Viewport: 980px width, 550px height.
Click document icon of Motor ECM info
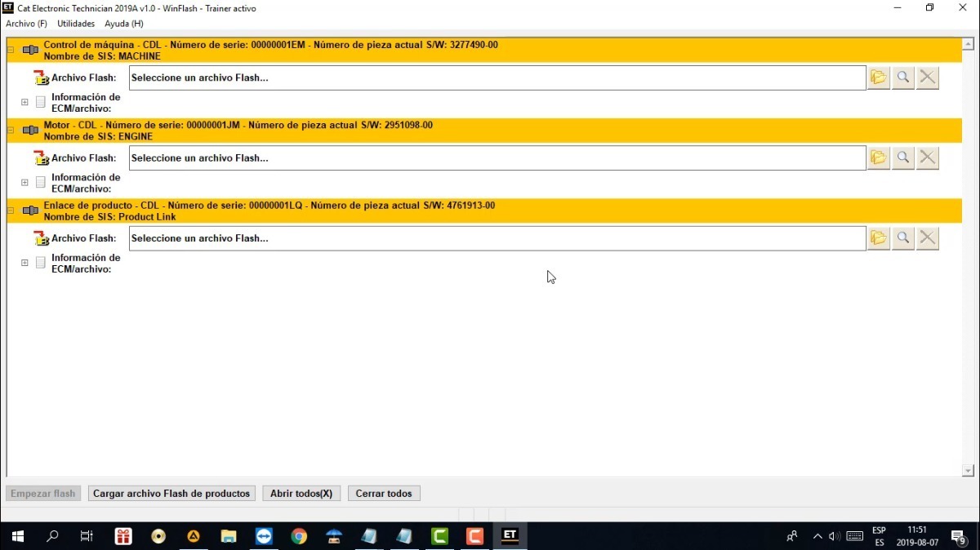(x=40, y=182)
